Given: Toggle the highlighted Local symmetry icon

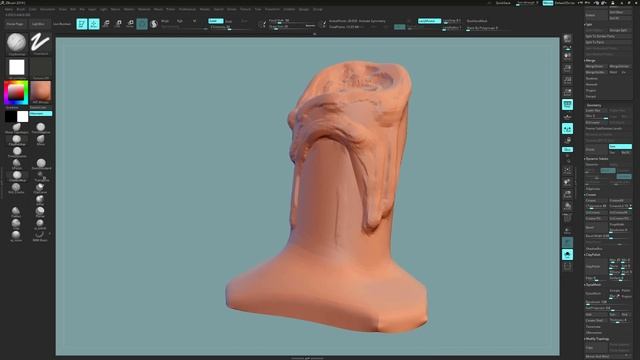Looking at the screenshot, I should click(567, 129).
